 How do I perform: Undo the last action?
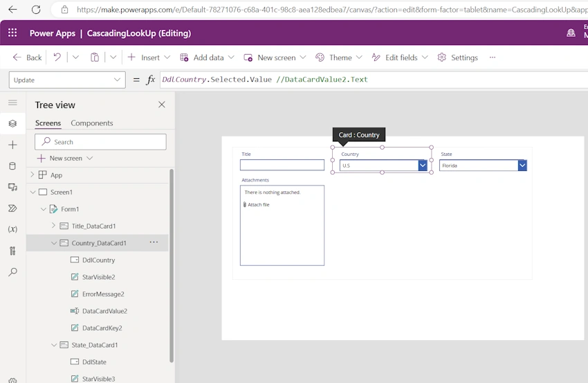click(x=57, y=57)
